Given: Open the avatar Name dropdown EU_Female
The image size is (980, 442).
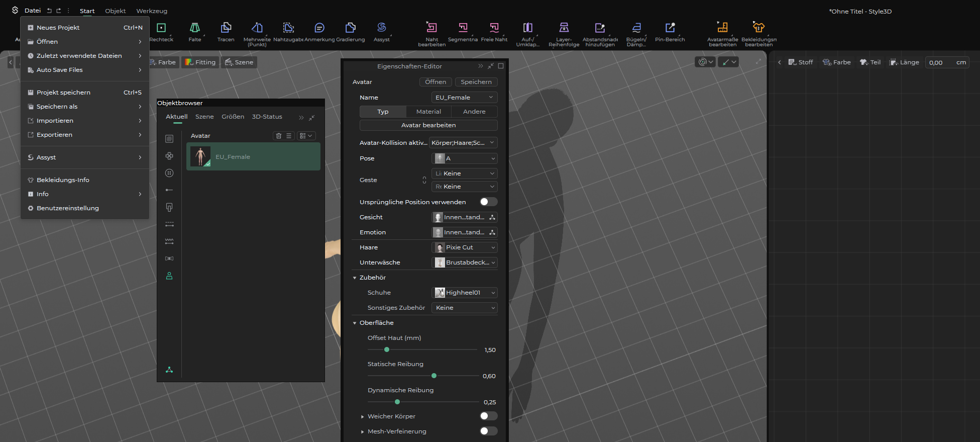Looking at the screenshot, I should click(x=464, y=98).
